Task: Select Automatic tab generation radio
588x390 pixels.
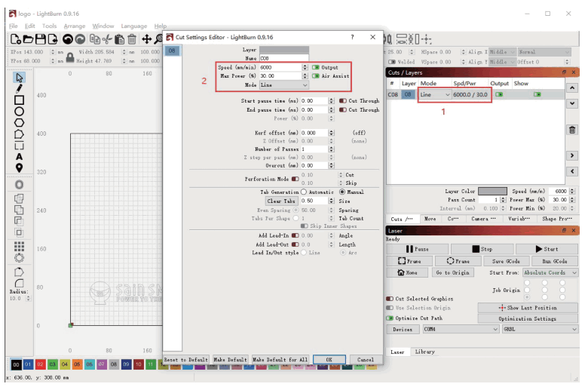Action: pos(303,192)
